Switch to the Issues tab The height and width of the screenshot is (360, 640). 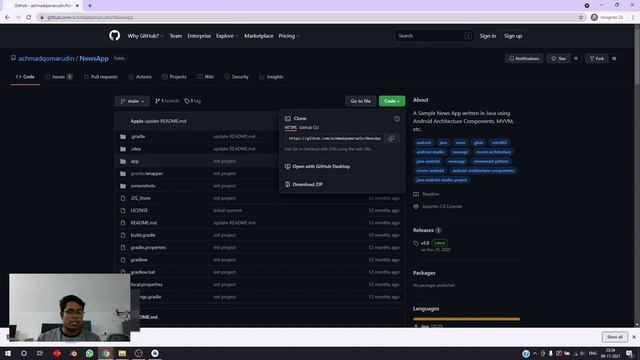point(59,77)
